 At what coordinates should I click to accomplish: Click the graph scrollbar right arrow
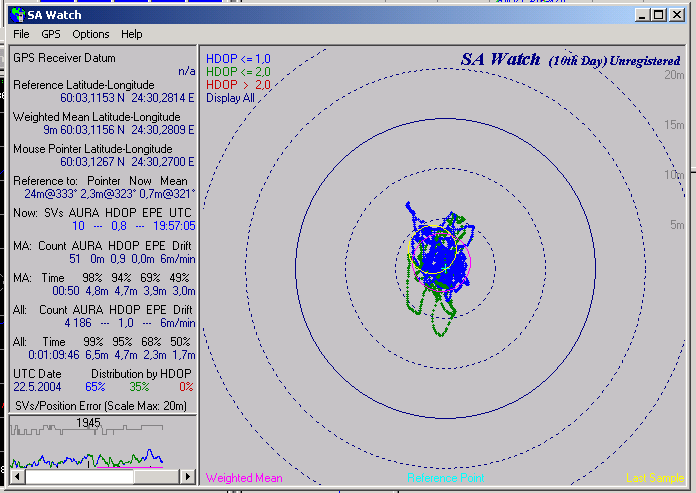pos(188,477)
